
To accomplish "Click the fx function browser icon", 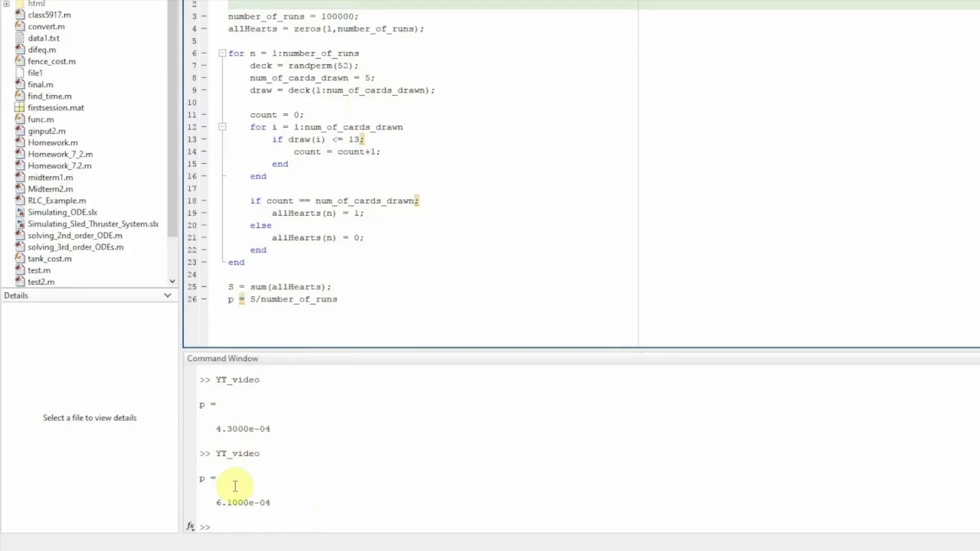I will click(x=191, y=527).
